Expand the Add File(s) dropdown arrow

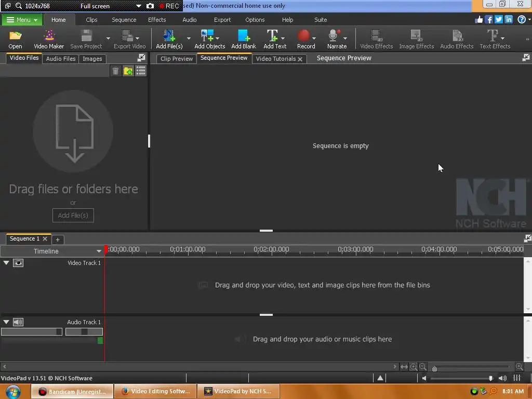click(189, 38)
